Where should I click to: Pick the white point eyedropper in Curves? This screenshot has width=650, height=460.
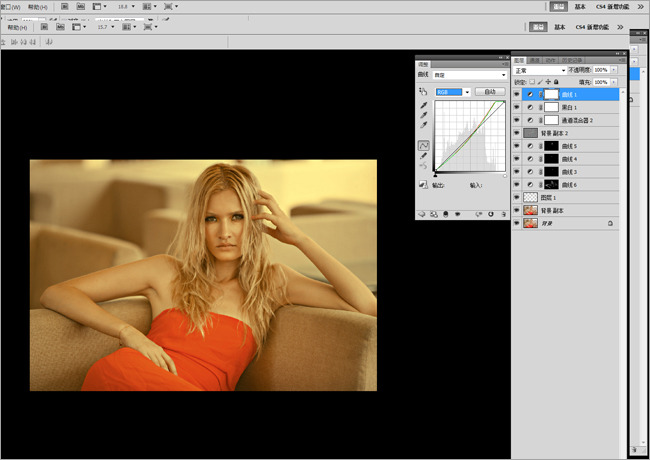[x=424, y=125]
